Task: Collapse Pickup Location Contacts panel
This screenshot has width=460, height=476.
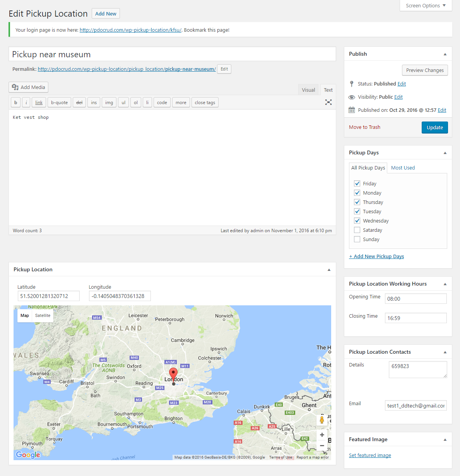Action: pyautogui.click(x=445, y=352)
